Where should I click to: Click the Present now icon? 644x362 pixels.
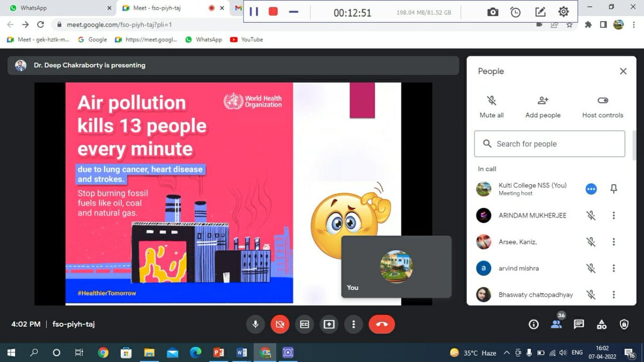point(329,324)
